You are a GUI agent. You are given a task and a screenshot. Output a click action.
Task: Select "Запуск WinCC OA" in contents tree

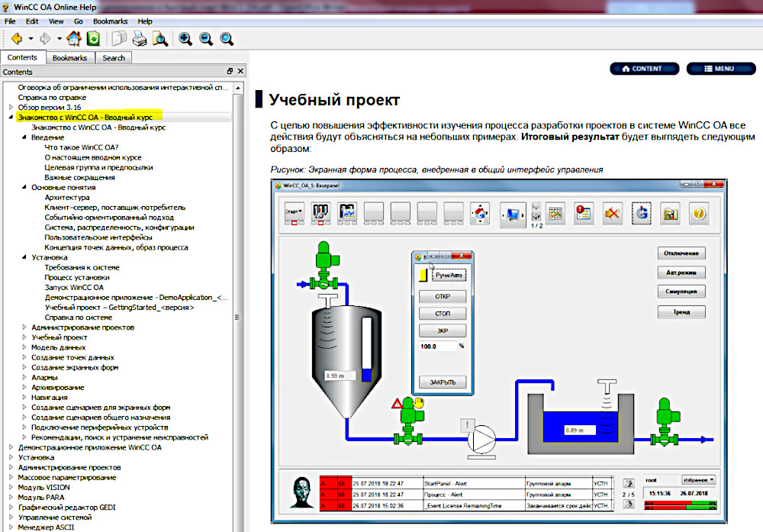(74, 288)
